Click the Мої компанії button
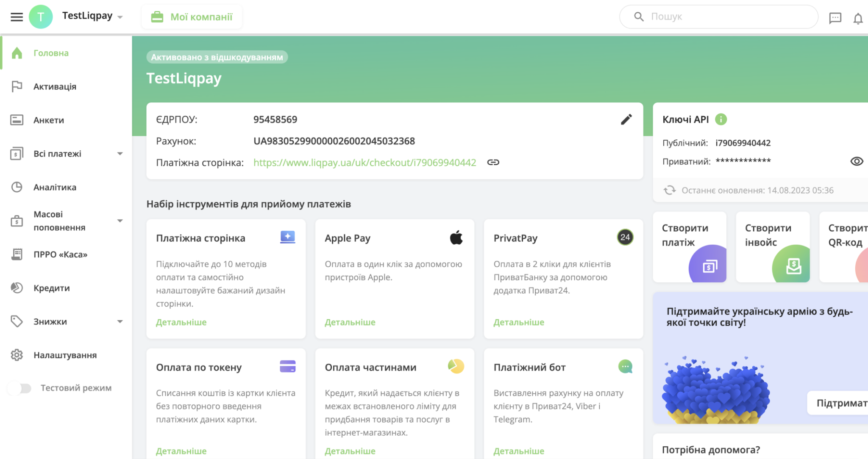The width and height of the screenshot is (868, 459). pos(192,17)
